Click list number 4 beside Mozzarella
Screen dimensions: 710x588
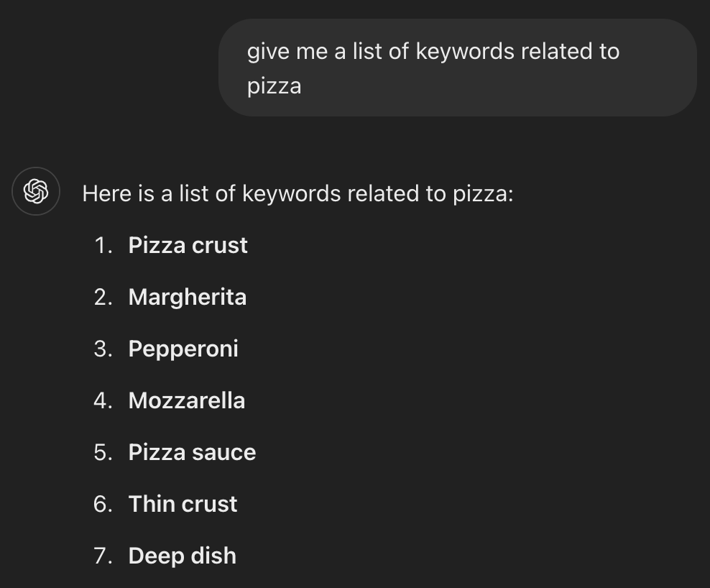coord(103,400)
